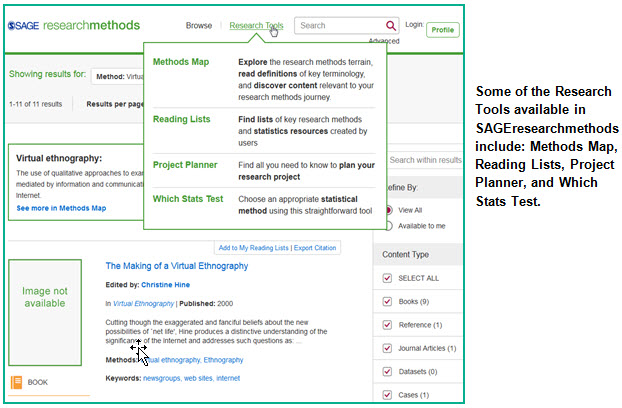Click the Profile button
Image resolution: width=622 pixels, height=408 pixels.
[443, 30]
